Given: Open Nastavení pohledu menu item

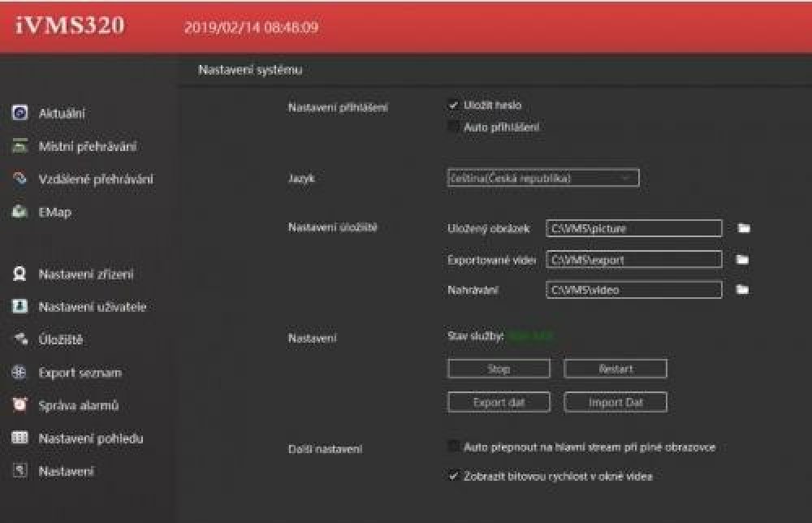Looking at the screenshot, I should tap(91, 439).
